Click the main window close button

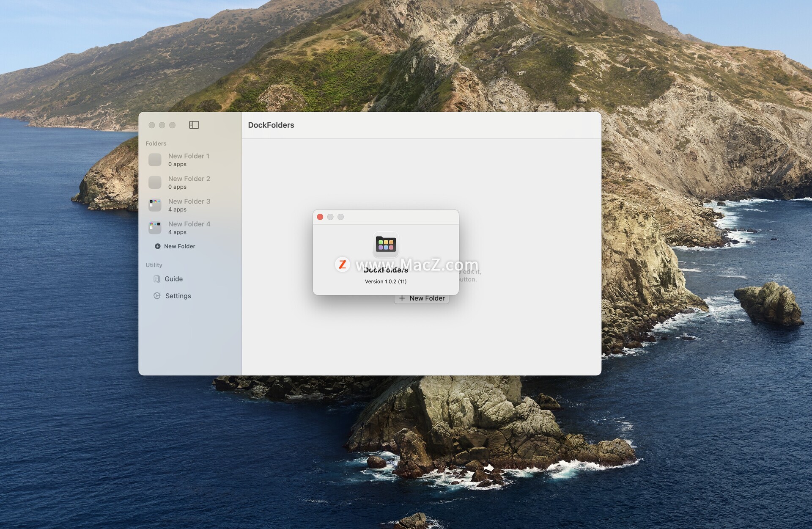tap(152, 125)
